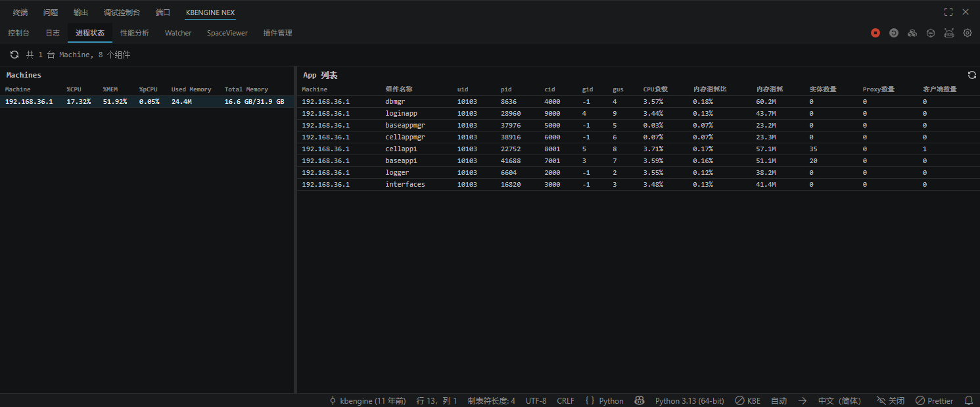This screenshot has width=980, height=407.
Task: Click cid 8001 of cellapp1
Action: click(x=552, y=149)
